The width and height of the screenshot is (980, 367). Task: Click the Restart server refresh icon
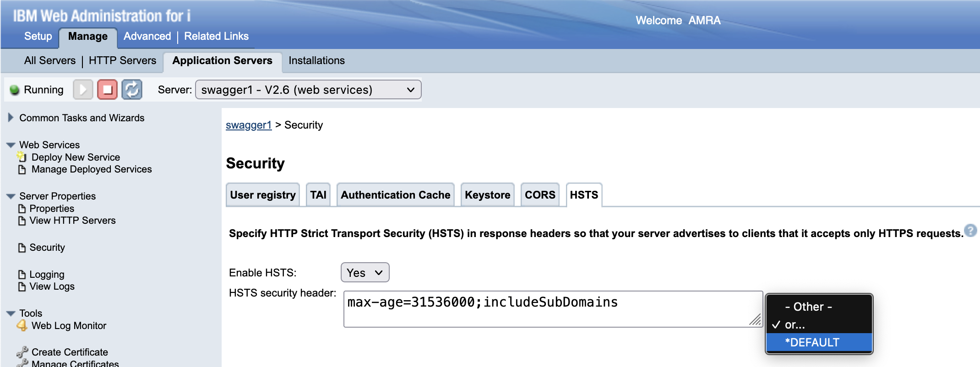pos(132,90)
